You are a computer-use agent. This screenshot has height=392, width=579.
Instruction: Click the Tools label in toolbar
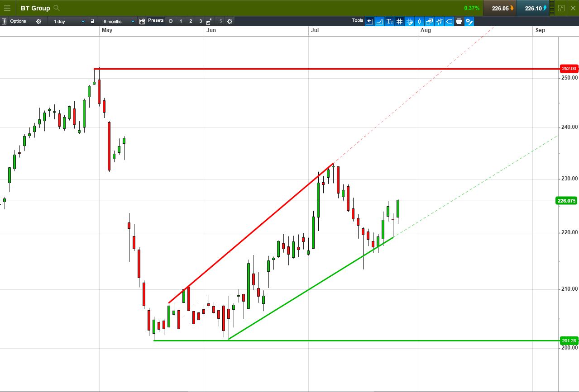click(358, 20)
